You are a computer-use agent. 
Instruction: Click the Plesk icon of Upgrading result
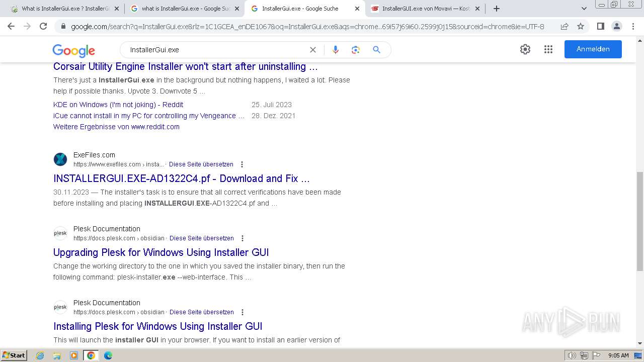(60, 233)
